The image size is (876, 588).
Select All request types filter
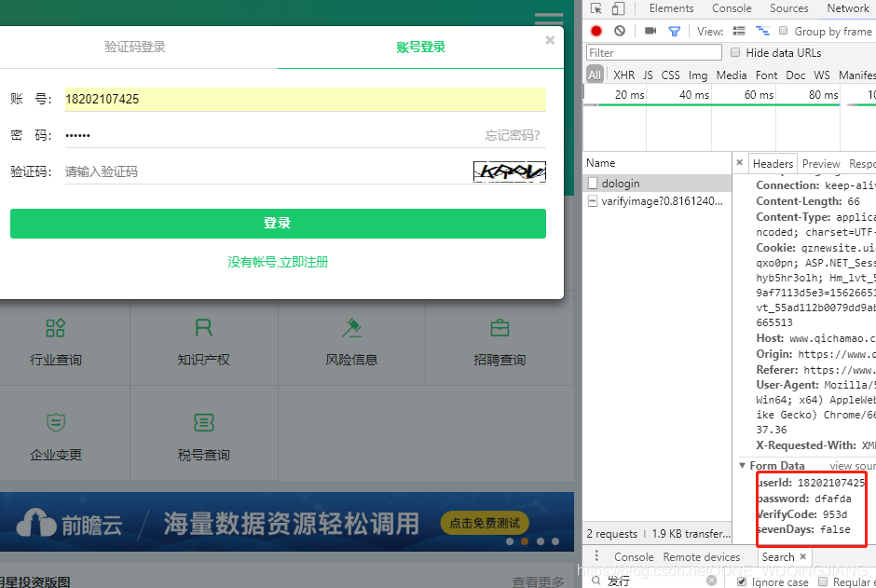595,75
